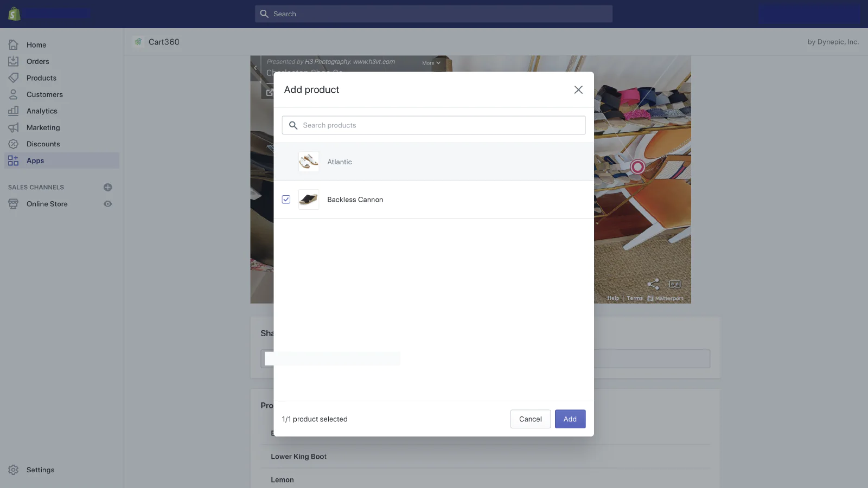Select the Backless Cannon product name

pyautogui.click(x=355, y=200)
